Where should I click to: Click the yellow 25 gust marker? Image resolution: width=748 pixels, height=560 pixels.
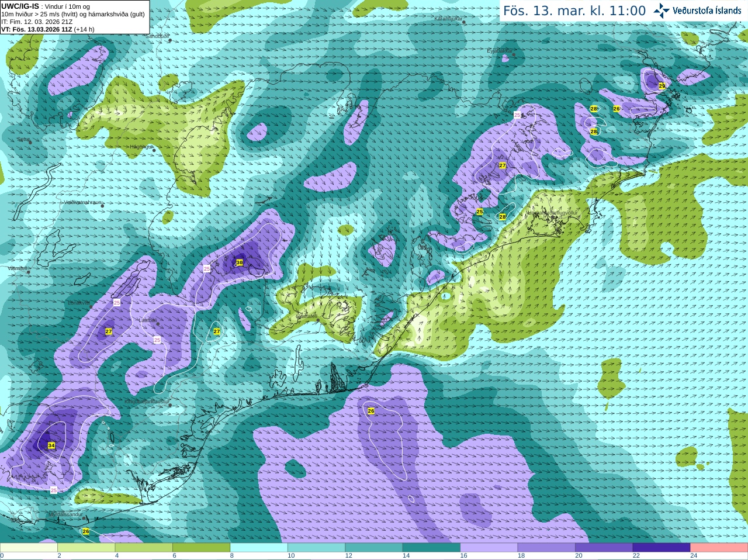(x=480, y=212)
